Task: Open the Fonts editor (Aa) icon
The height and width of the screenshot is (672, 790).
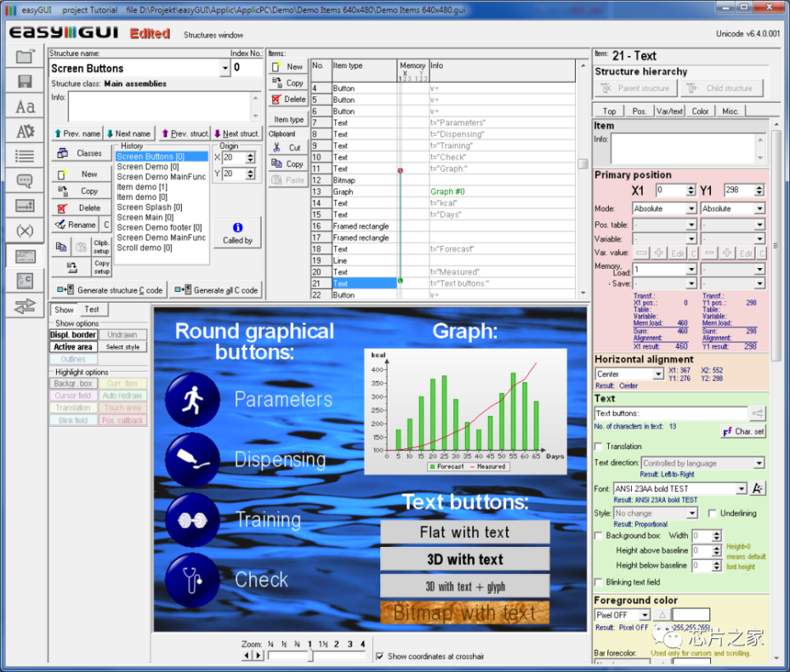Action: tap(25, 106)
